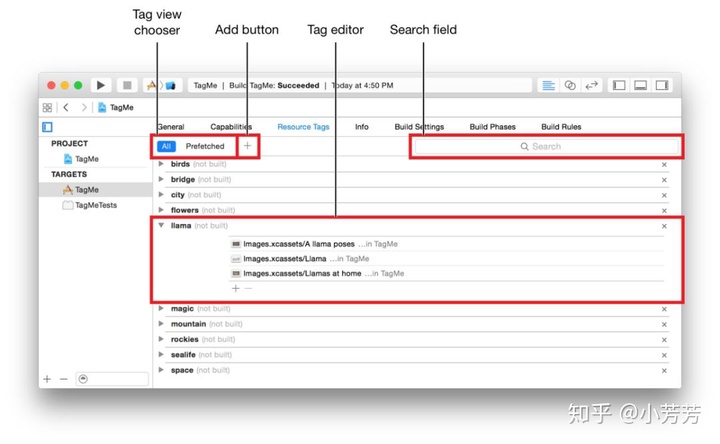Screen dimensions: 720x444
Task: Select the rockies tag name
Action: point(185,339)
